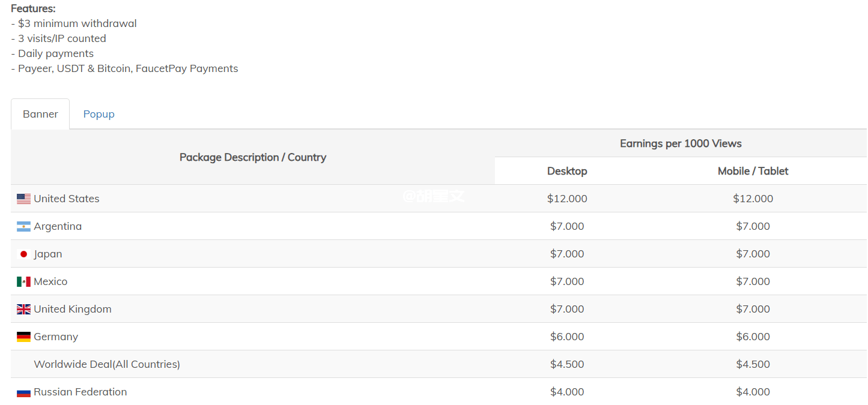The height and width of the screenshot is (405, 868).
Task: Click the United States flag icon
Action: 23,199
